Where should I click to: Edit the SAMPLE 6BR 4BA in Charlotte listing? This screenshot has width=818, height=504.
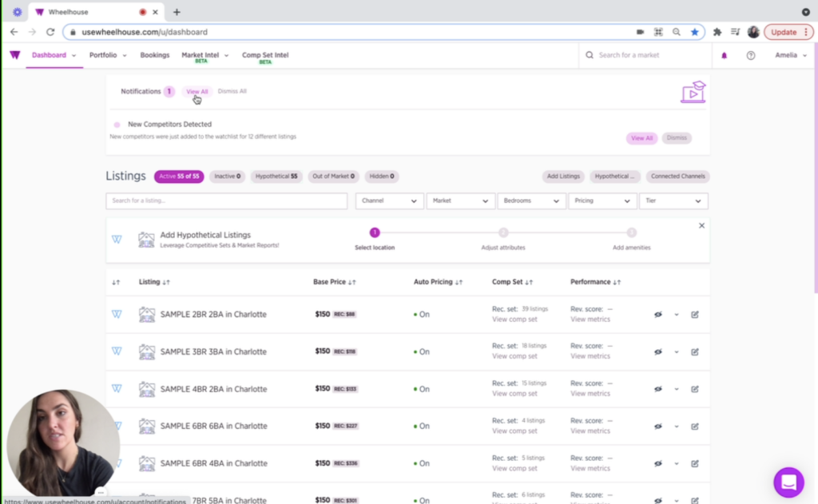click(695, 464)
